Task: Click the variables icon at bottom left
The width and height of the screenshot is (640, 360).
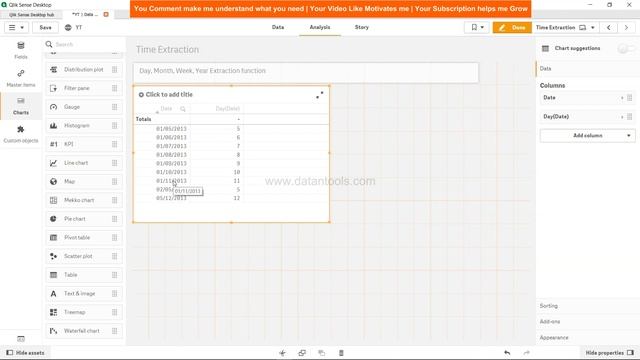Action: 21,339
